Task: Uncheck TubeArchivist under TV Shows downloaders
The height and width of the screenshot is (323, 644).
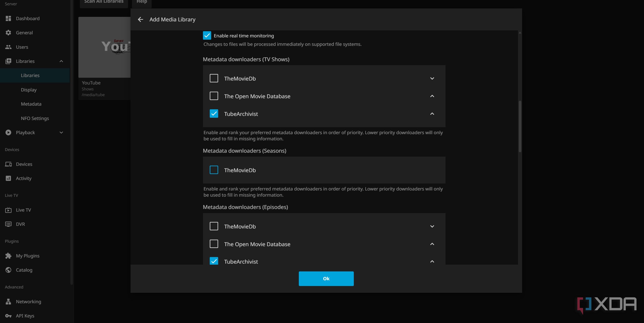Action: point(214,114)
